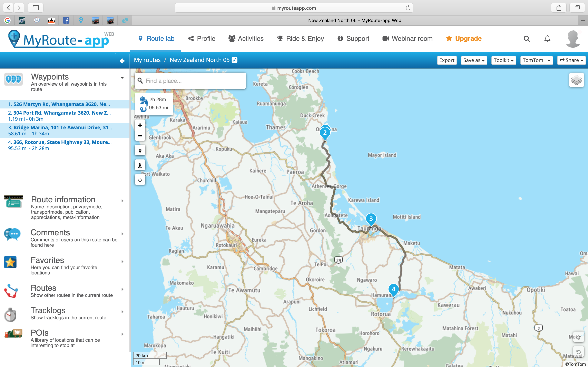Screen dimensions: 588x367
Task: Toggle the Safari sidebar view
Action: pos(36,8)
